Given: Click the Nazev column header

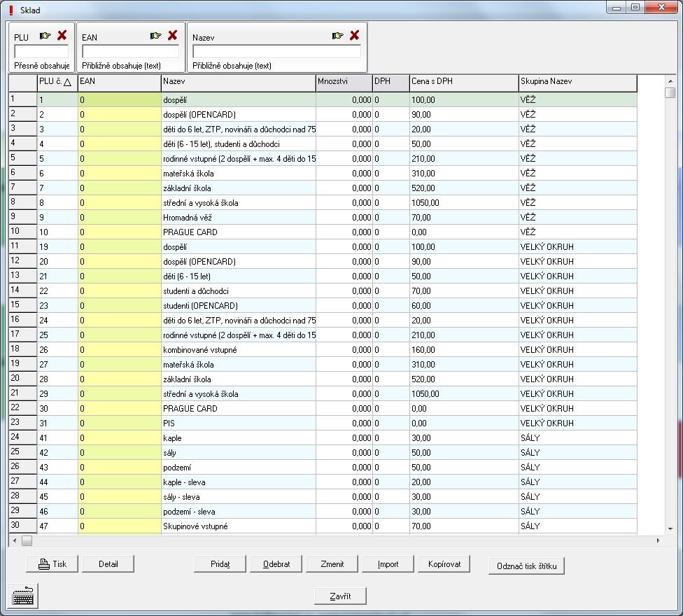Looking at the screenshot, I should [x=238, y=83].
